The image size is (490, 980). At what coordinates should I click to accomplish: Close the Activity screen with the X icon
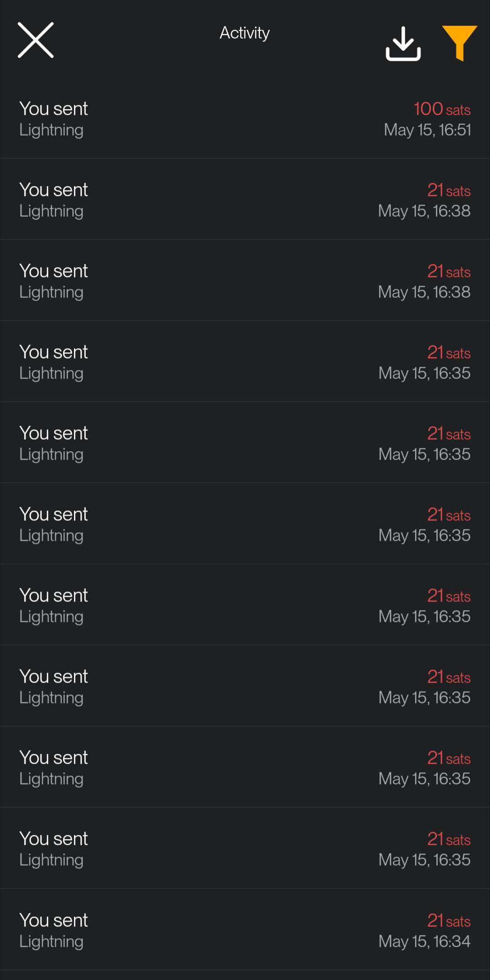(x=35, y=40)
